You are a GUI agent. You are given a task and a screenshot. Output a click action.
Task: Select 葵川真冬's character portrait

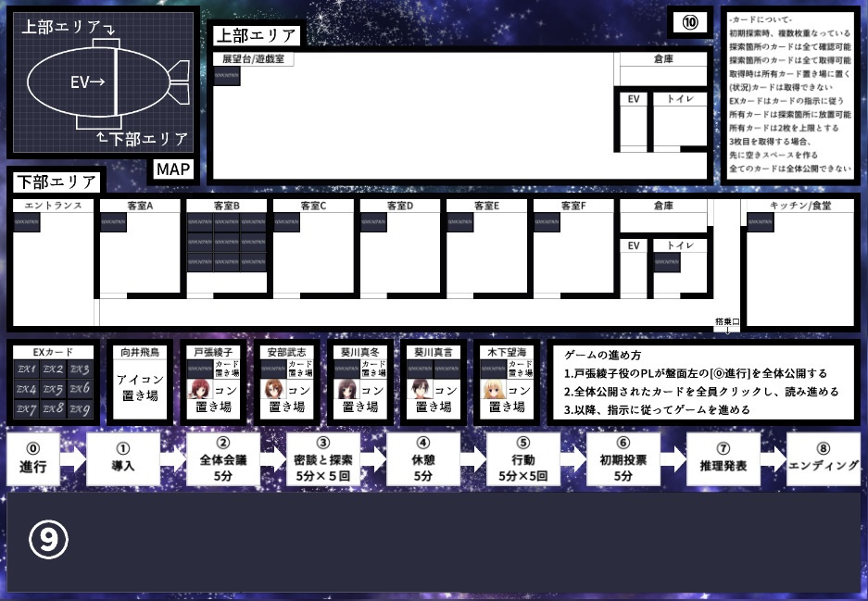(x=346, y=389)
